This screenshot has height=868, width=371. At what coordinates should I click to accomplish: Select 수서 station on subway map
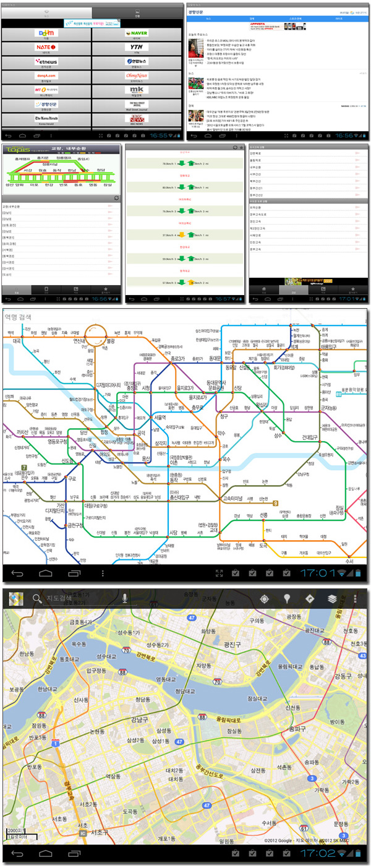(349, 561)
